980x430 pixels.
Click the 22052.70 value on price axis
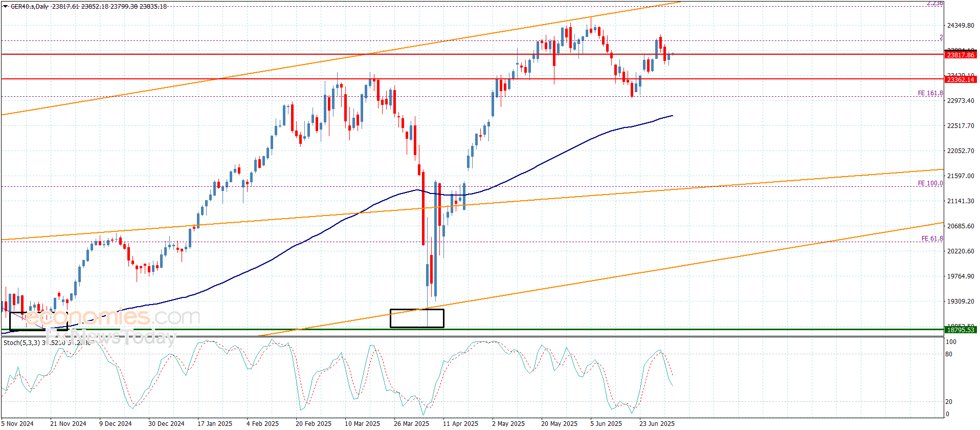click(961, 151)
